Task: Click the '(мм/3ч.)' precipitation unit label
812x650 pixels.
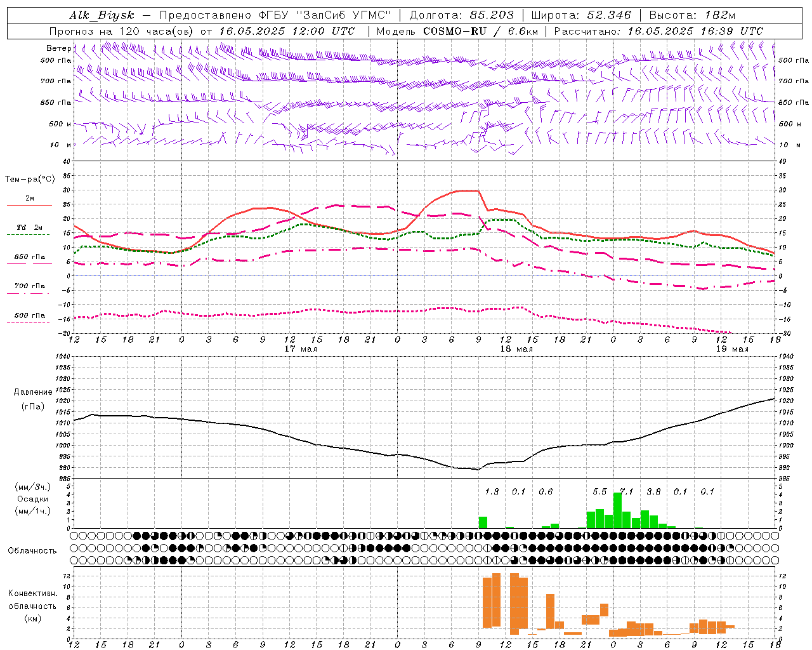Action: [x=33, y=487]
